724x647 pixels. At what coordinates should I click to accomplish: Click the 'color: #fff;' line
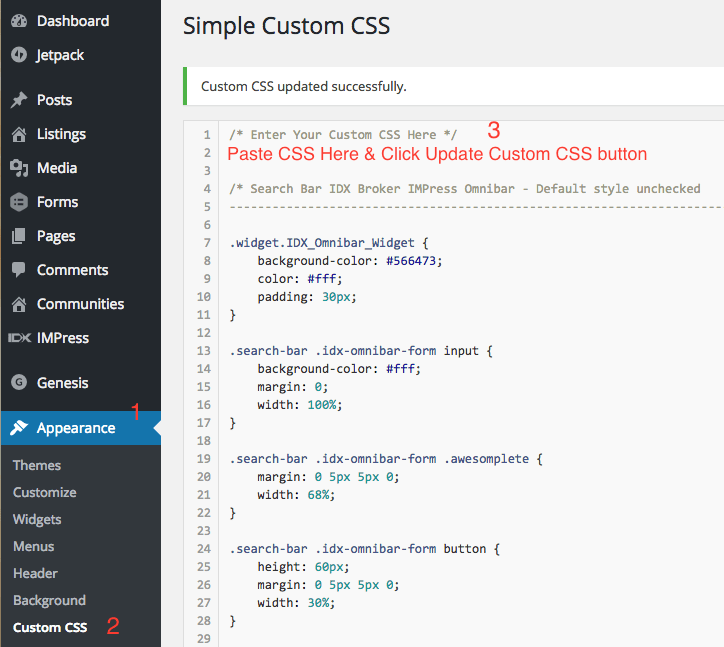pos(300,279)
